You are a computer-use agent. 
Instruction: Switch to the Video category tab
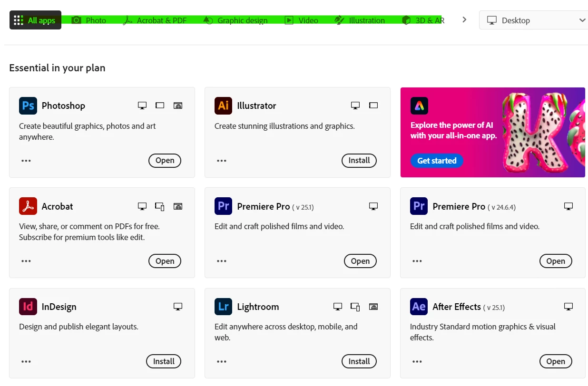[x=302, y=20]
